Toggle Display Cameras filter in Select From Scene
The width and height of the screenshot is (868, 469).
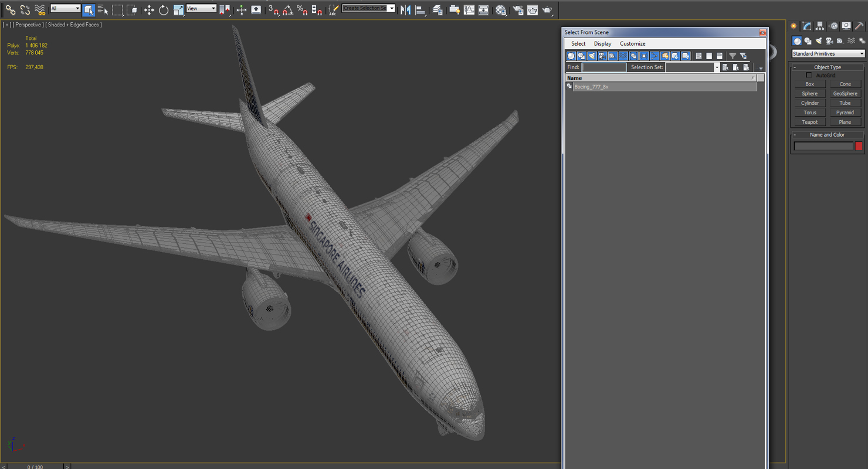(602, 56)
